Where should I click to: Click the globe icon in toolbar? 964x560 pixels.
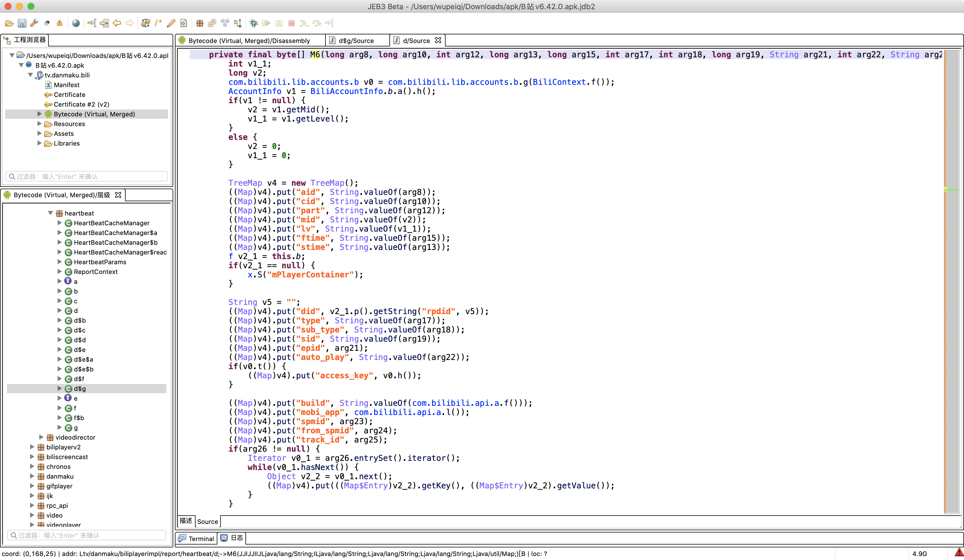tap(76, 23)
